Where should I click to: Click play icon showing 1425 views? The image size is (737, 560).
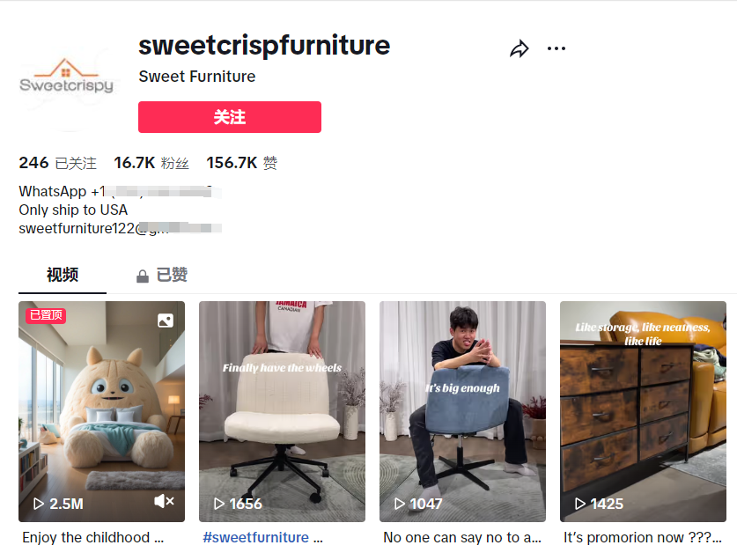coord(580,504)
